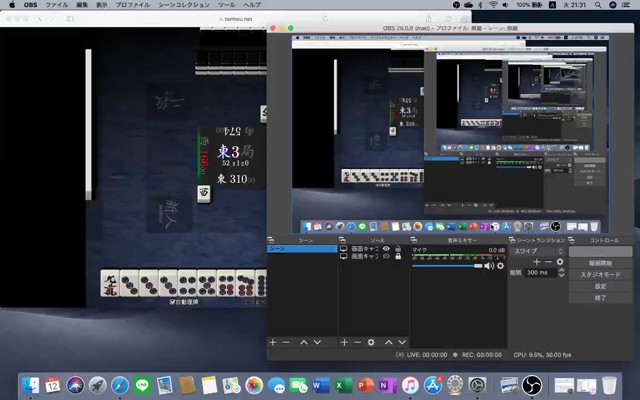Screen dimensions: 640x400
Task: Click the OBS preview canvas
Action: click(x=450, y=134)
